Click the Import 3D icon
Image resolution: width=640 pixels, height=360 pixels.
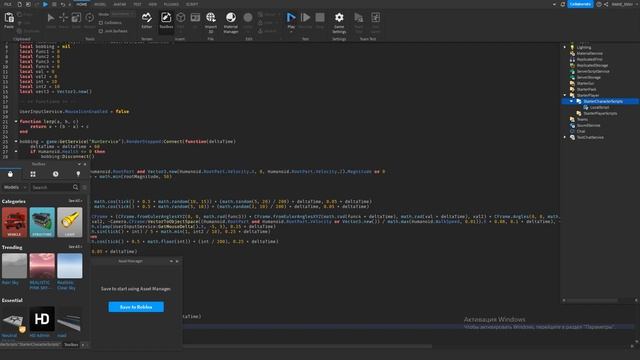pos(211,18)
